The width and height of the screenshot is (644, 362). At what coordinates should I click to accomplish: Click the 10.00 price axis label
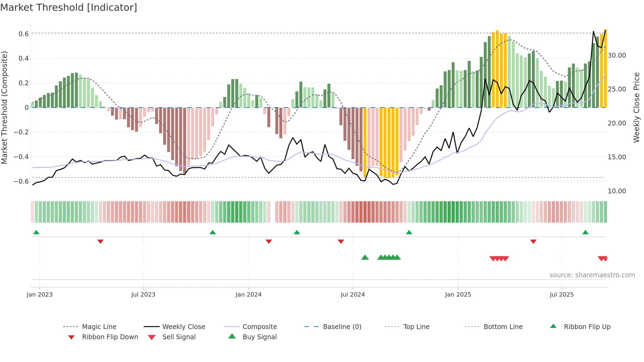tap(617, 191)
